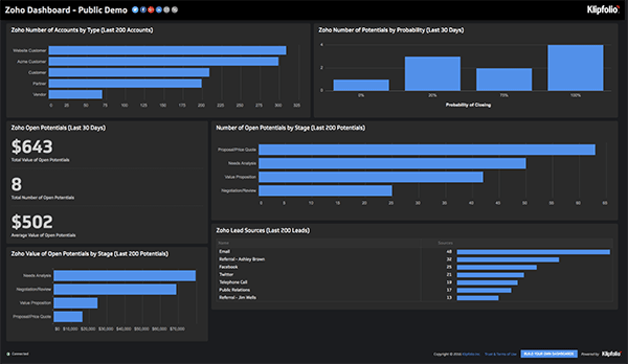Click the Zoho Dashboard - Public Demo title

[x=66, y=10]
